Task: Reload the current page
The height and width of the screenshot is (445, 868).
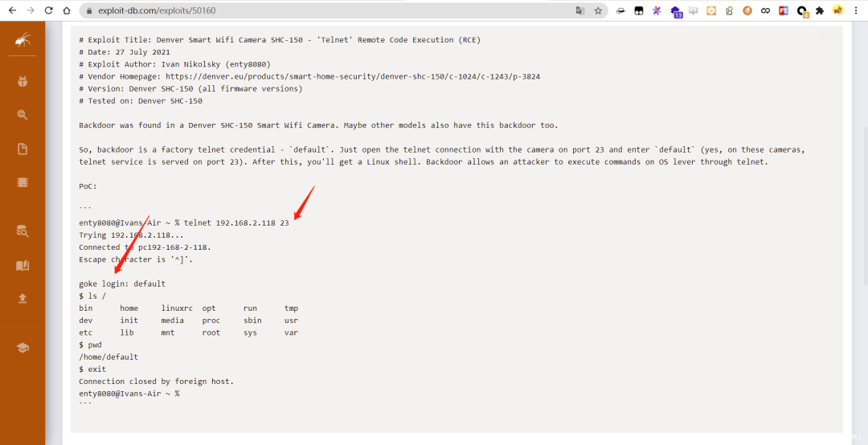Action: [49, 10]
